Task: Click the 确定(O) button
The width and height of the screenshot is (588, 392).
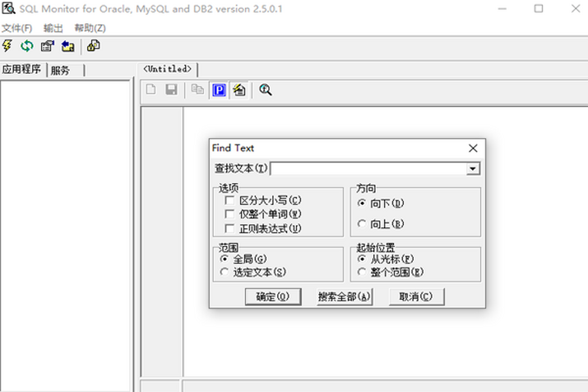Action: 273,297
